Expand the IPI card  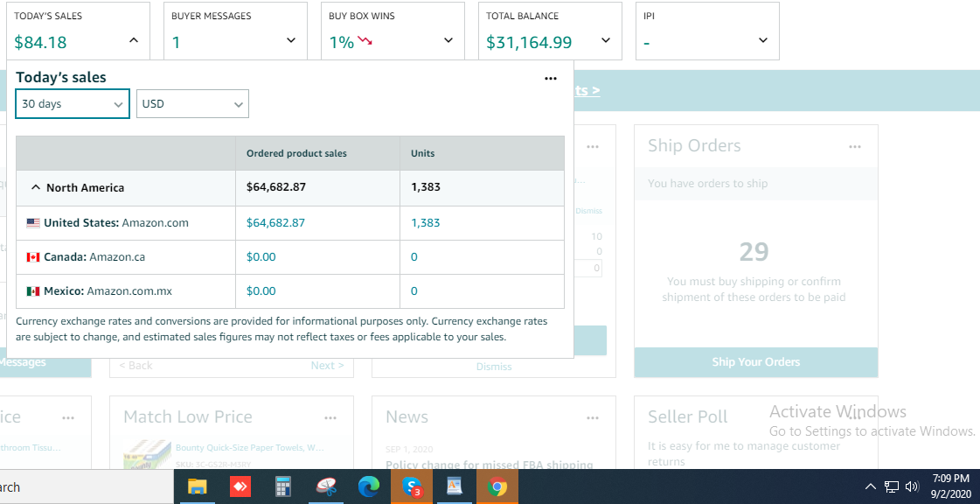(x=763, y=40)
